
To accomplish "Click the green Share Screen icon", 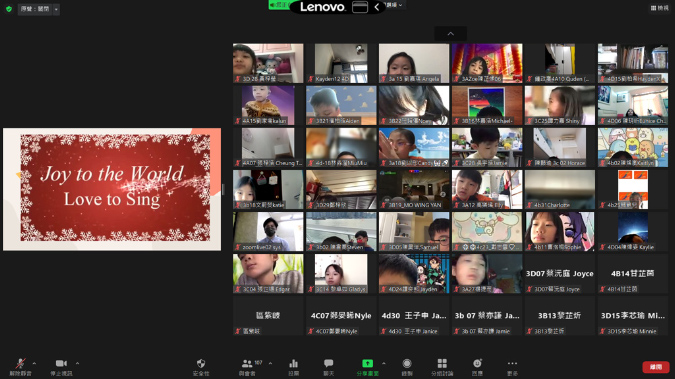I will 367,363.
